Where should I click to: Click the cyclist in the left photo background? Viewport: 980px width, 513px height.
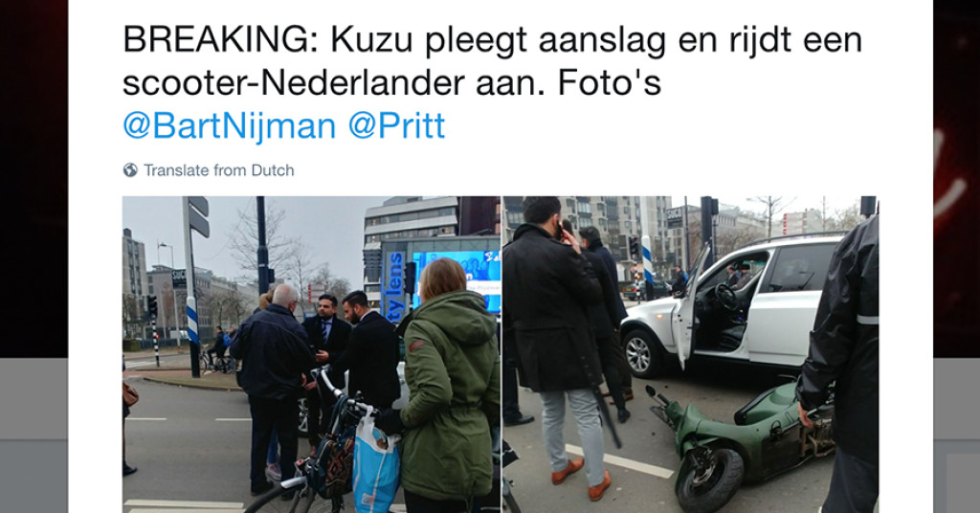tap(217, 350)
